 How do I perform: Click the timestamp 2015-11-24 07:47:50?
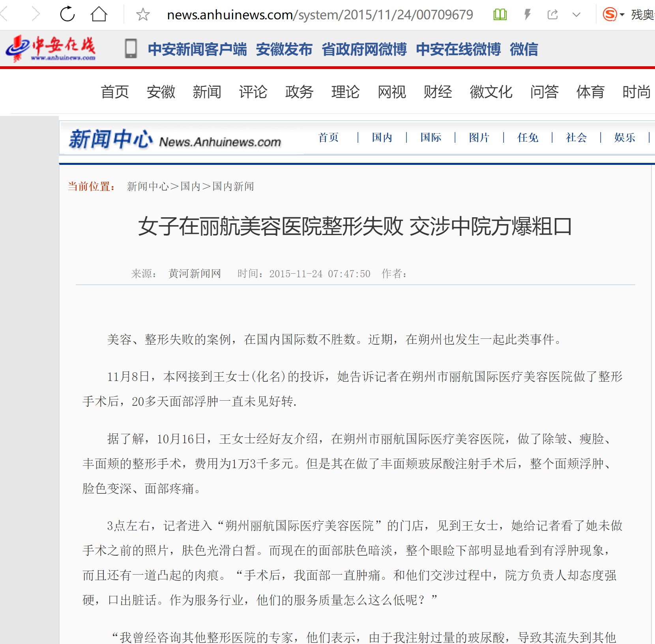click(x=320, y=274)
